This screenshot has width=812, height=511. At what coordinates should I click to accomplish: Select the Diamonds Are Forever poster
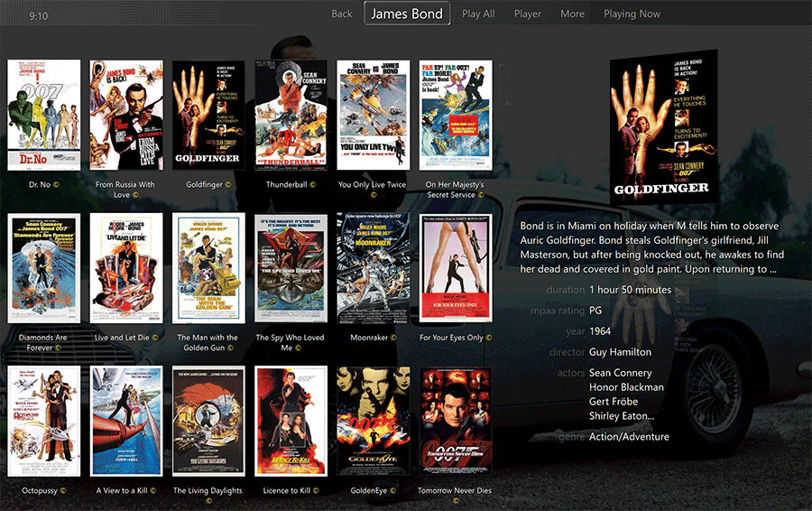pyautogui.click(x=44, y=268)
